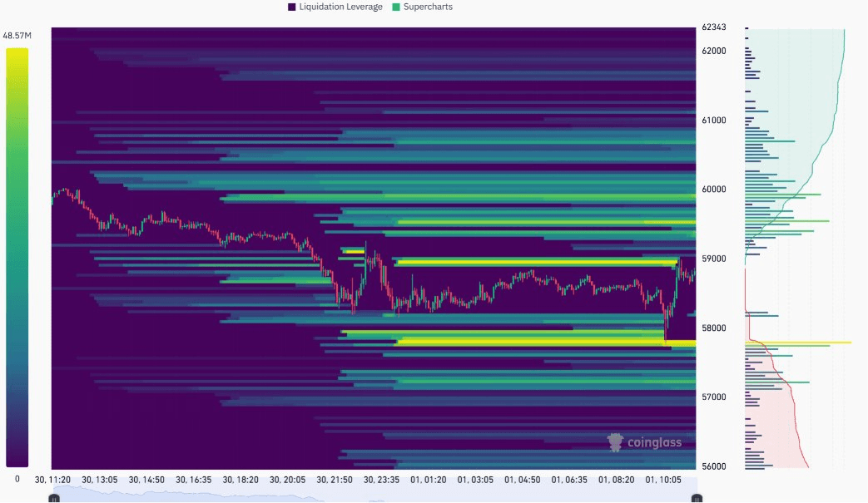
Task: Click the 59000 price axis label
Action: [x=713, y=259]
